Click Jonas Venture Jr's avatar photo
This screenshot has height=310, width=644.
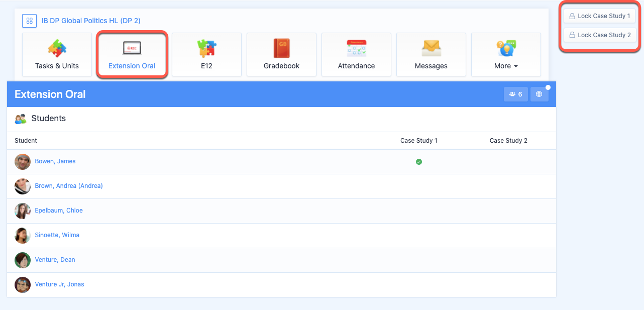point(23,285)
